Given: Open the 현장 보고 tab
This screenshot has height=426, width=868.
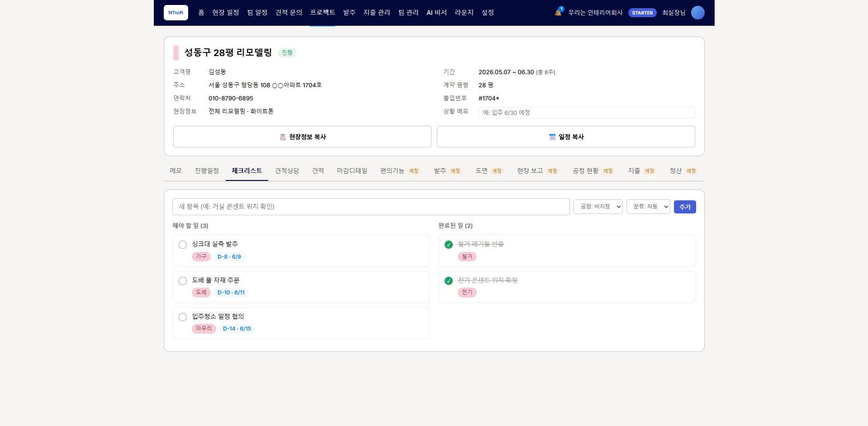Looking at the screenshot, I should tap(538, 171).
